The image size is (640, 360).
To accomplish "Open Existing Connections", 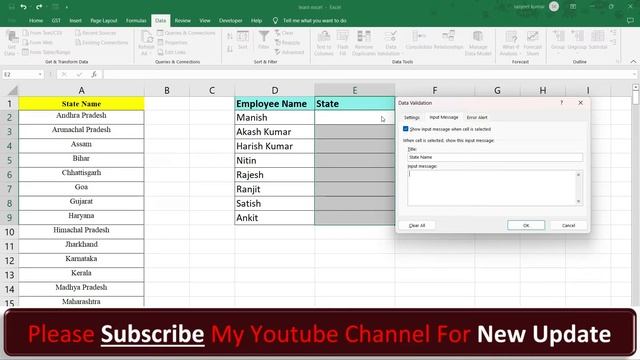I will click(x=101, y=42).
